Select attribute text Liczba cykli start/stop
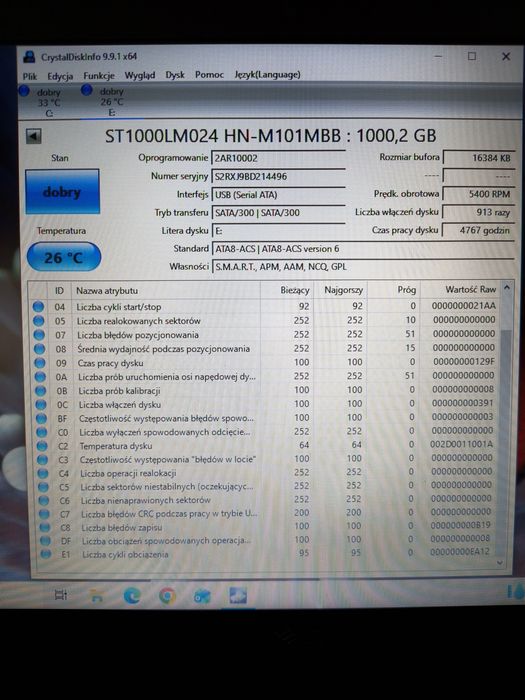525x700 pixels. 119,307
